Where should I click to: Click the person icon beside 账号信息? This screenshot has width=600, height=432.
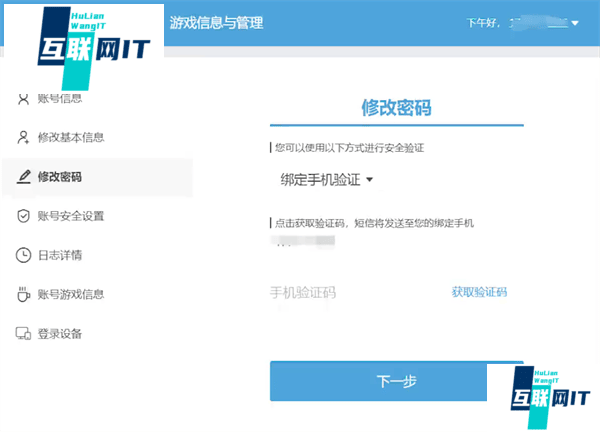(x=23, y=98)
